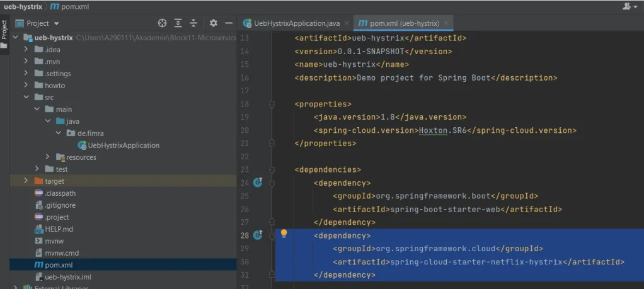
Task: Select the .gitignore file
Action: pyautogui.click(x=60, y=205)
